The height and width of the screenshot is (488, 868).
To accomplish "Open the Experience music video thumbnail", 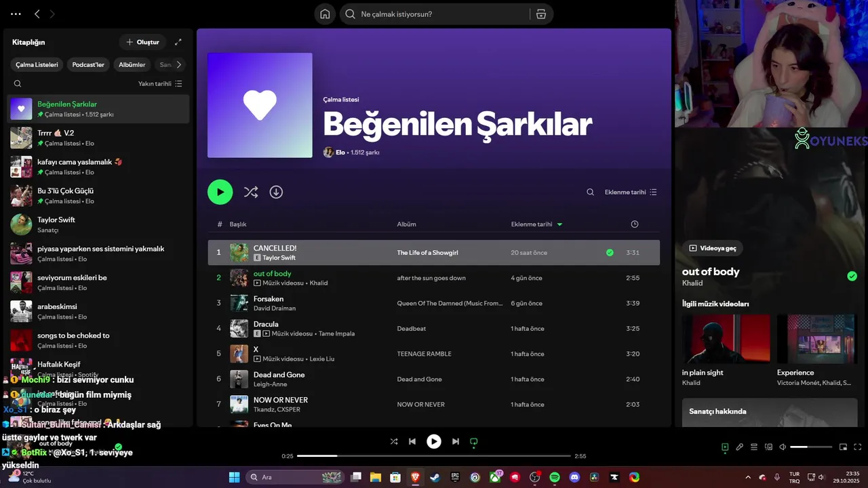I will (x=817, y=339).
